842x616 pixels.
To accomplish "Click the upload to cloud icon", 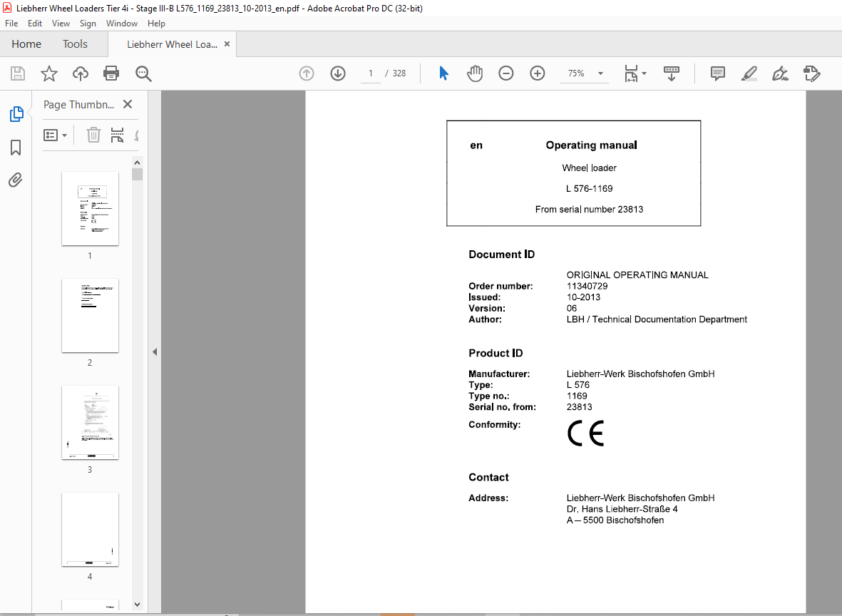I will pyautogui.click(x=81, y=73).
